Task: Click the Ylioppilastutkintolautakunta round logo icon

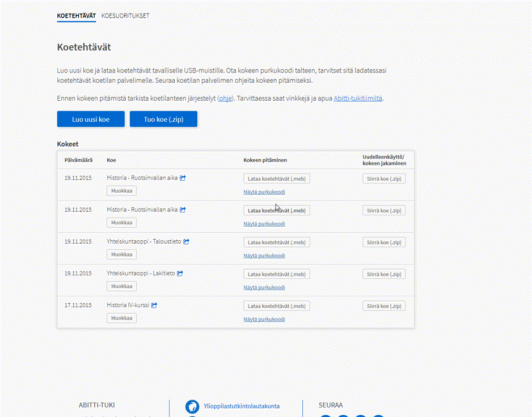Action: click(192, 406)
